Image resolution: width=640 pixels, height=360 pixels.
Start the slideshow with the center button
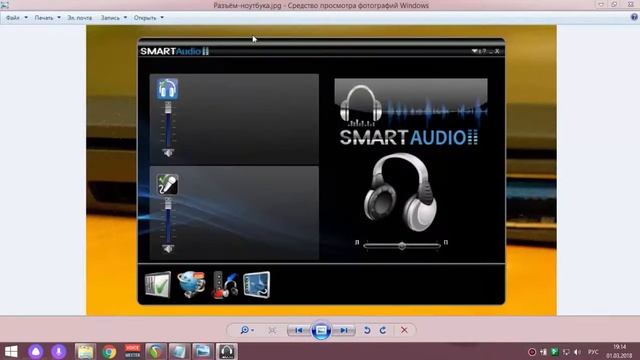(x=321, y=330)
